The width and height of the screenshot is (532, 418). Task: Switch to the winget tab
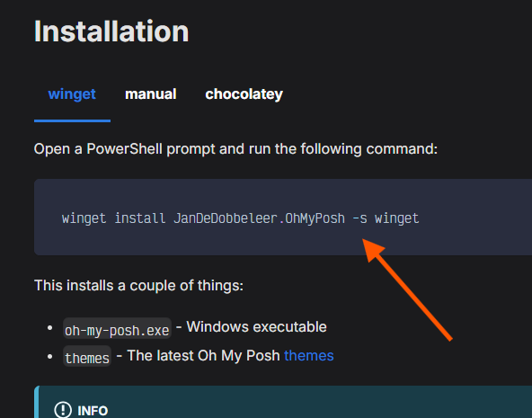[72, 94]
